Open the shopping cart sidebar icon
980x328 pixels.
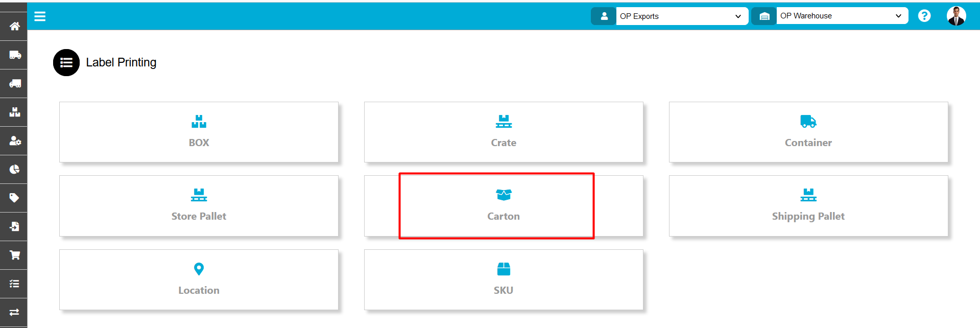click(14, 255)
